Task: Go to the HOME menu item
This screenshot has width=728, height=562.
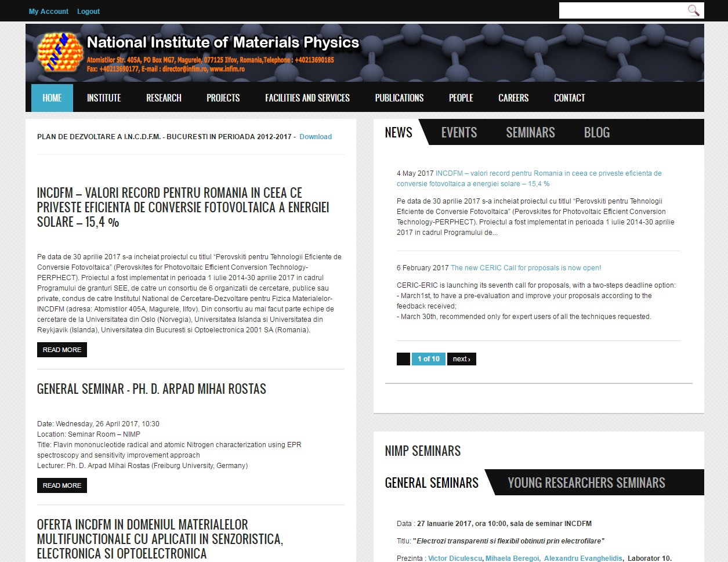Action: coord(52,98)
